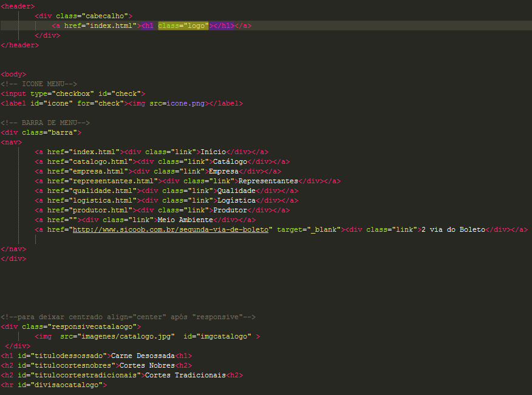Click the BARRA DE MENU comment
The height and width of the screenshot is (395, 532).
point(45,123)
